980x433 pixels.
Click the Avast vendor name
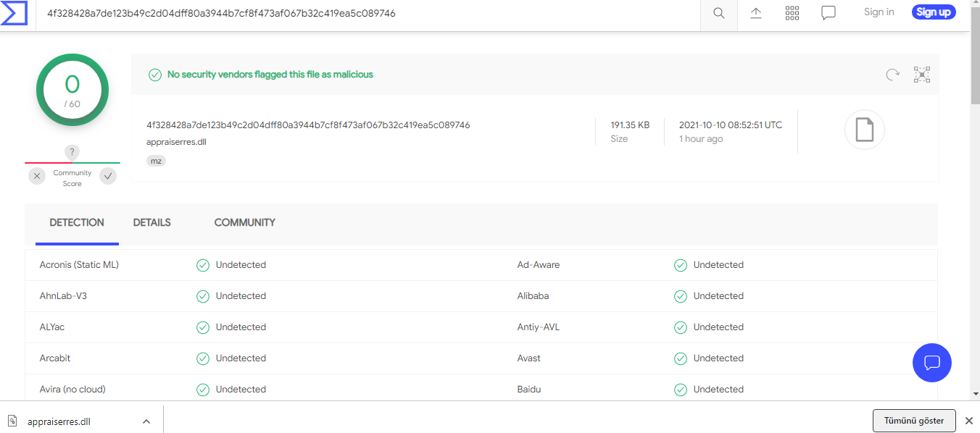click(x=529, y=358)
